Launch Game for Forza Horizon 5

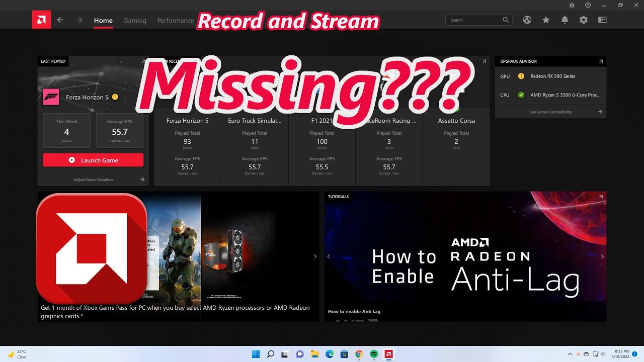tap(93, 160)
